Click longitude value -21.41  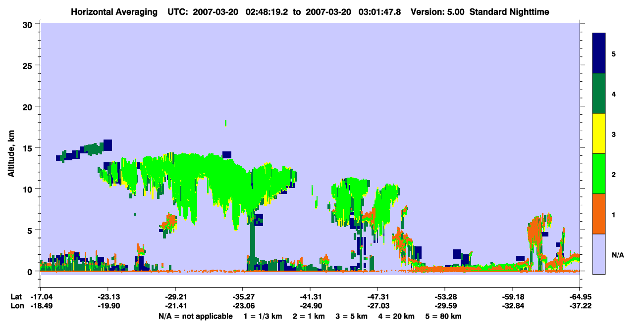point(175,306)
